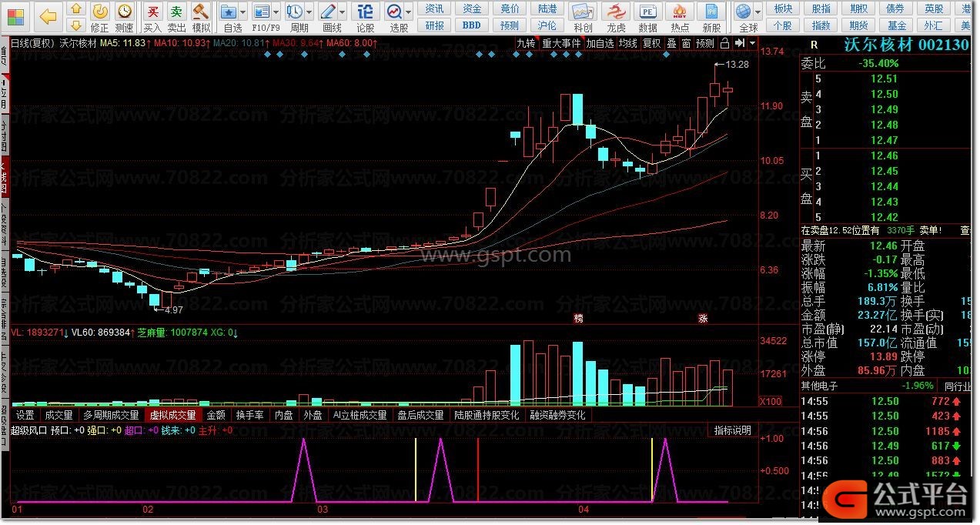Viewport: 980px width, 525px height.
Task: Open the 竞价 auction button
Action: coord(510,8)
